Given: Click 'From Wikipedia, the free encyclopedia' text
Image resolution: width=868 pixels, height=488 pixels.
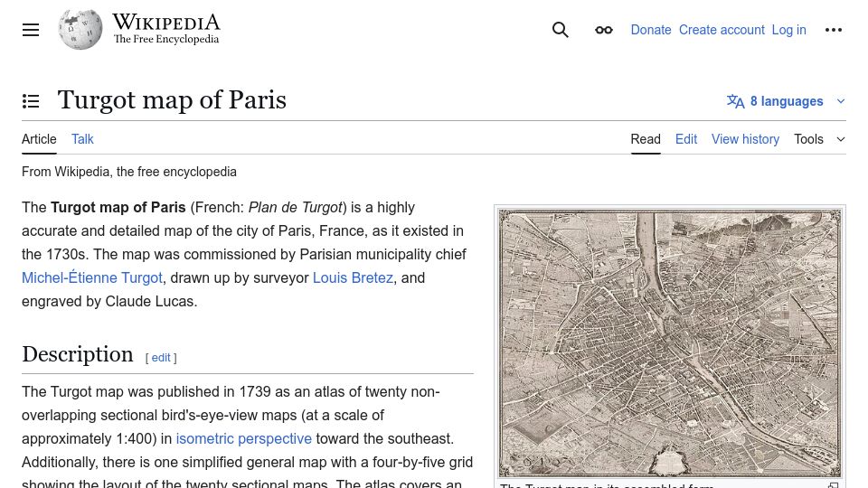Looking at the screenshot, I should pos(129,172).
